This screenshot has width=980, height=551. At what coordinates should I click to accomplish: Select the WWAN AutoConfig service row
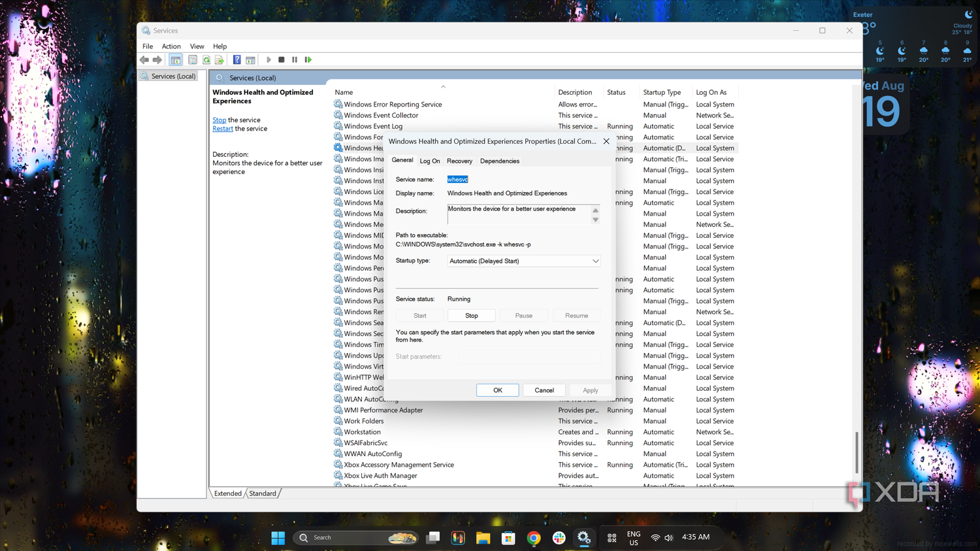tap(535, 454)
